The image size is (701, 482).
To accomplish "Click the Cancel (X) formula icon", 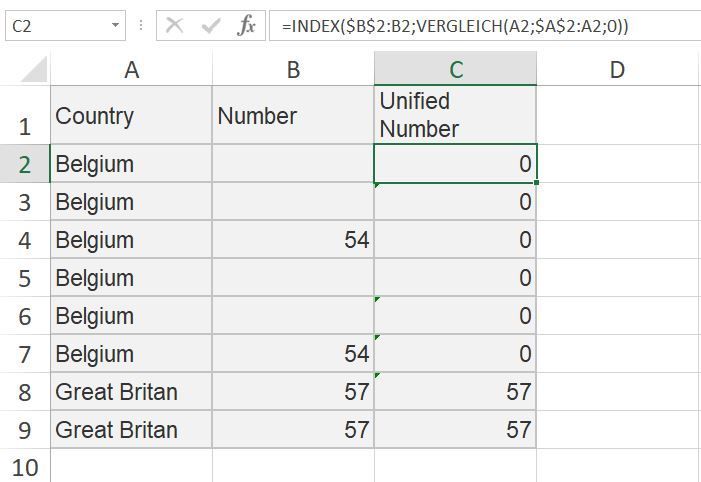I will point(175,26).
